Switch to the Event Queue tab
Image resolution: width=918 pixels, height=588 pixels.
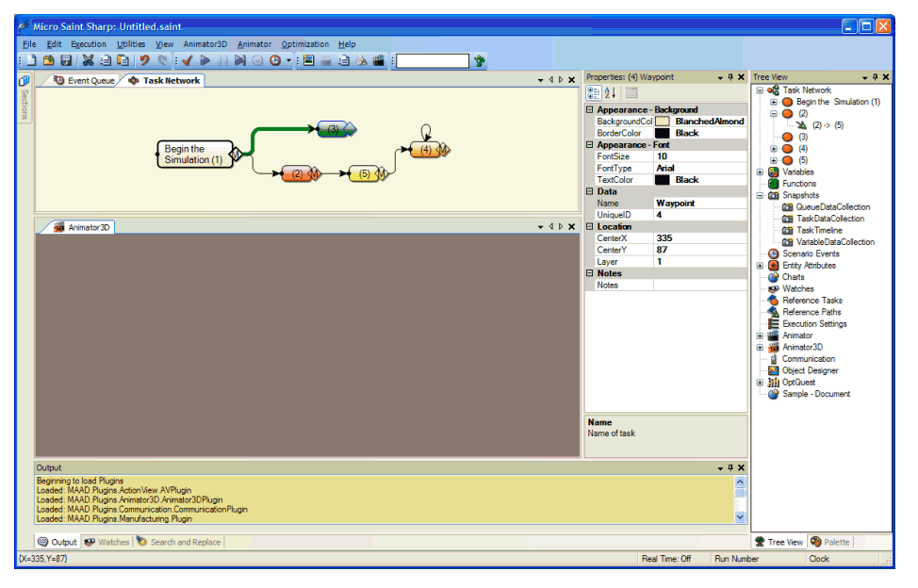tap(84, 81)
